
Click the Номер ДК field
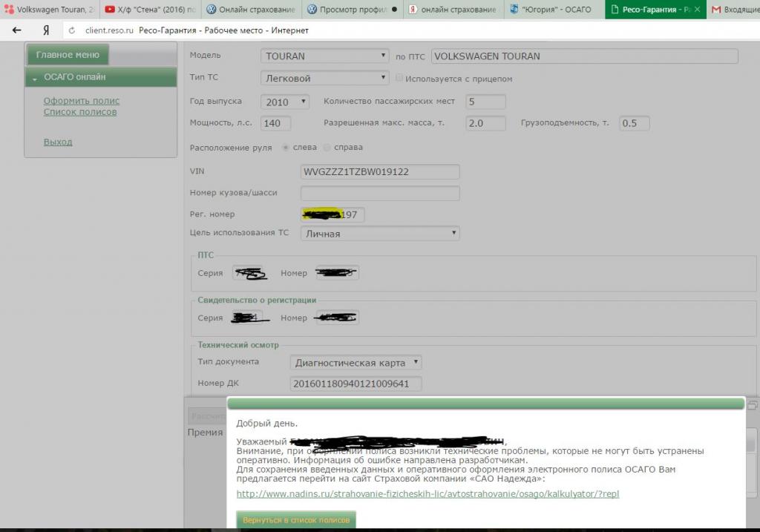[356, 384]
